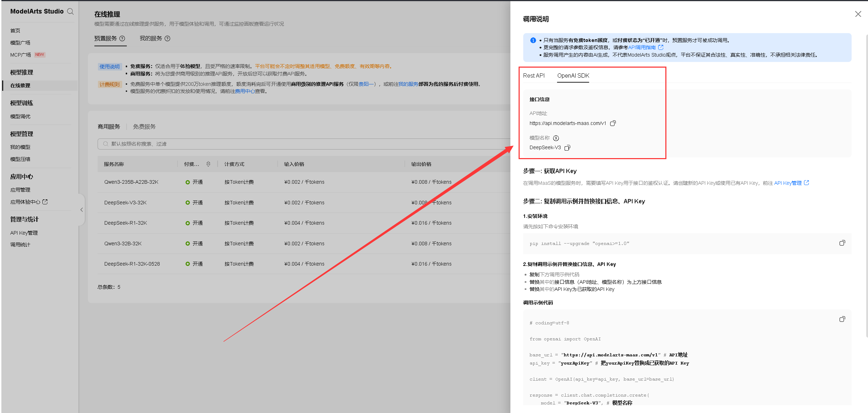Click the 计费方式 column header
Image resolution: width=868 pixels, height=413 pixels.
(234, 164)
